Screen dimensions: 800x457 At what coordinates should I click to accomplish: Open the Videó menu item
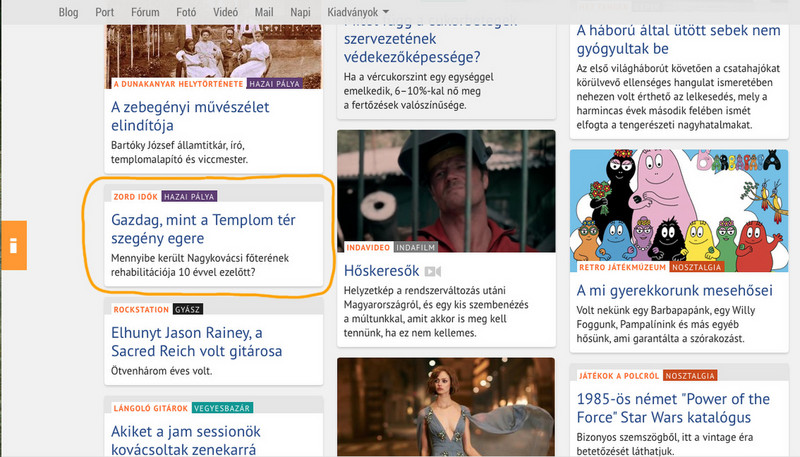pyautogui.click(x=225, y=12)
